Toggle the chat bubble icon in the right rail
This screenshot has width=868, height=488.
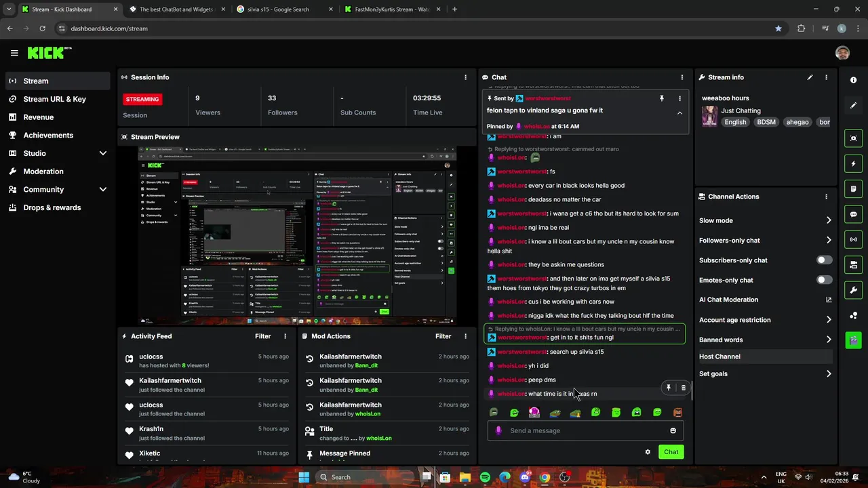click(x=853, y=214)
